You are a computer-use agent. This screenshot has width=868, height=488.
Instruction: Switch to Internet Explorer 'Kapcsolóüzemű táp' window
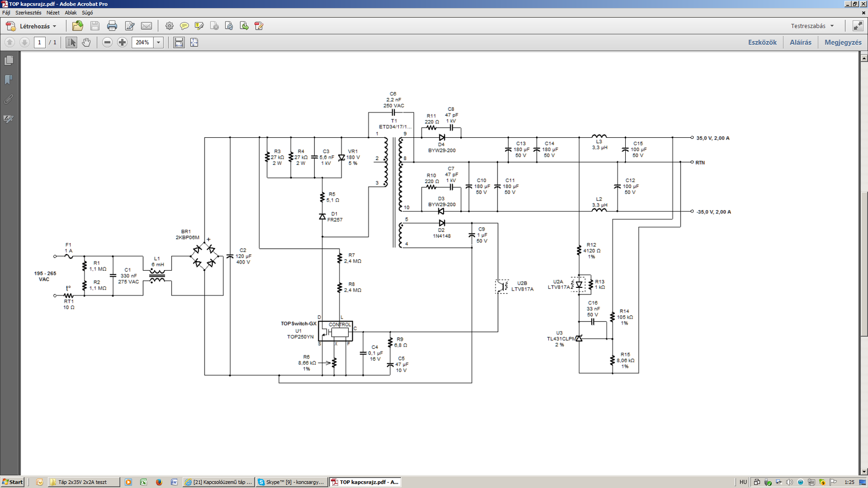[x=218, y=482]
